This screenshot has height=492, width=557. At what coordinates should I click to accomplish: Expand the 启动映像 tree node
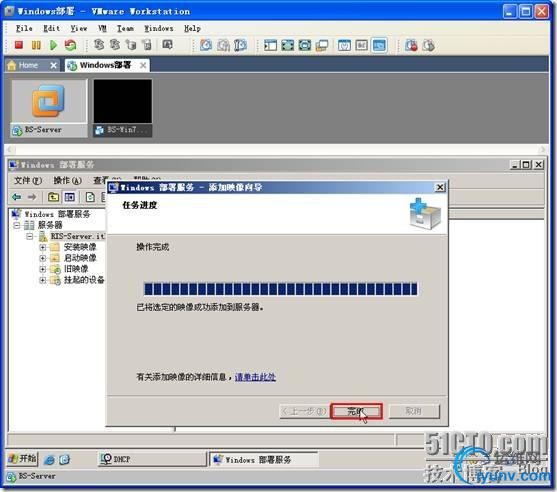click(43, 258)
